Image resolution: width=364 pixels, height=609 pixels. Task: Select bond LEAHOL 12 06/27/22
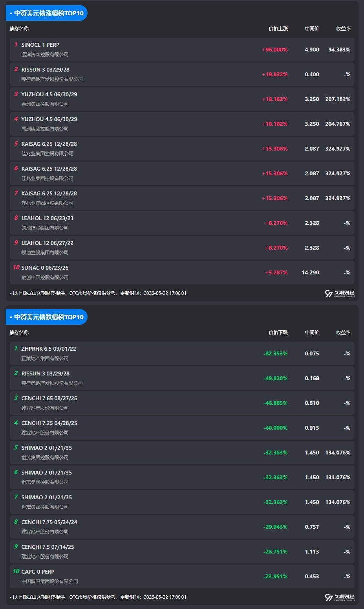(x=48, y=243)
